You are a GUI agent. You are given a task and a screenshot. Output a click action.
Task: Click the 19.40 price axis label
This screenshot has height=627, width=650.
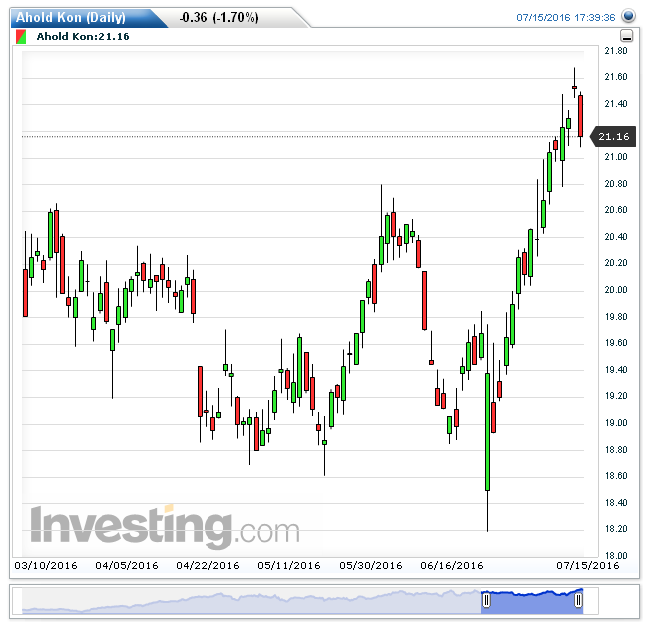(x=616, y=370)
